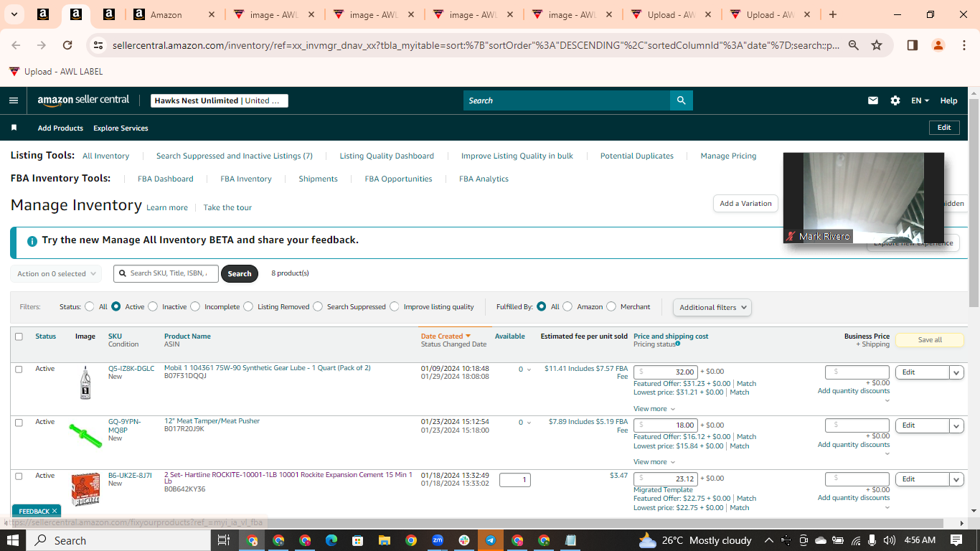This screenshot has width=980, height=551.
Task: Click the yellow Save all button
Action: [x=930, y=339]
